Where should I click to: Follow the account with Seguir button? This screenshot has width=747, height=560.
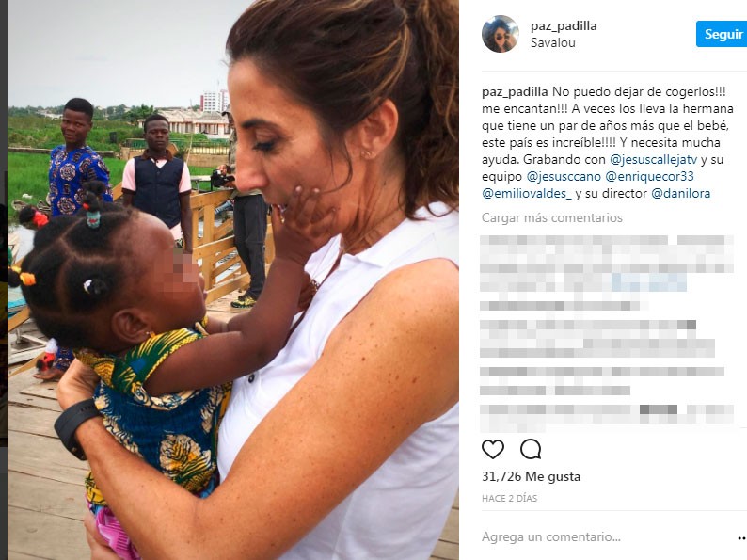[x=722, y=34]
